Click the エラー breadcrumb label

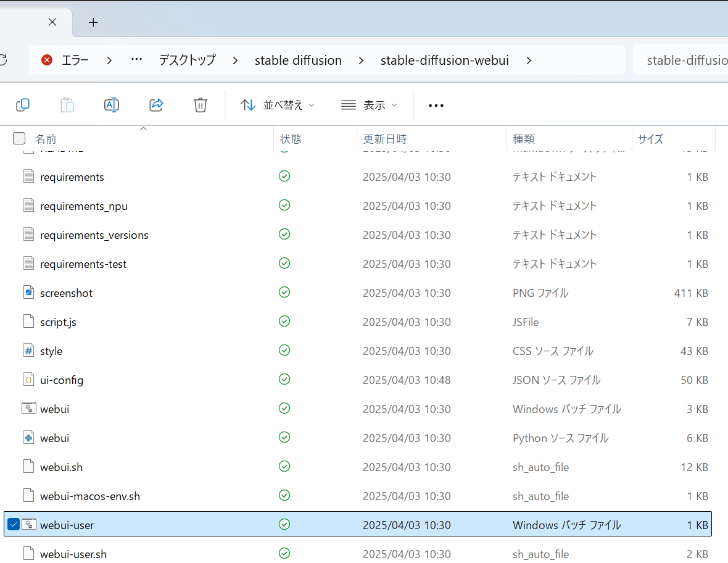pos(75,60)
